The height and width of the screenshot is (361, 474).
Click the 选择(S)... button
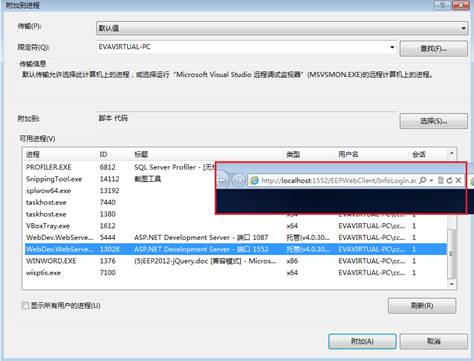433,121
